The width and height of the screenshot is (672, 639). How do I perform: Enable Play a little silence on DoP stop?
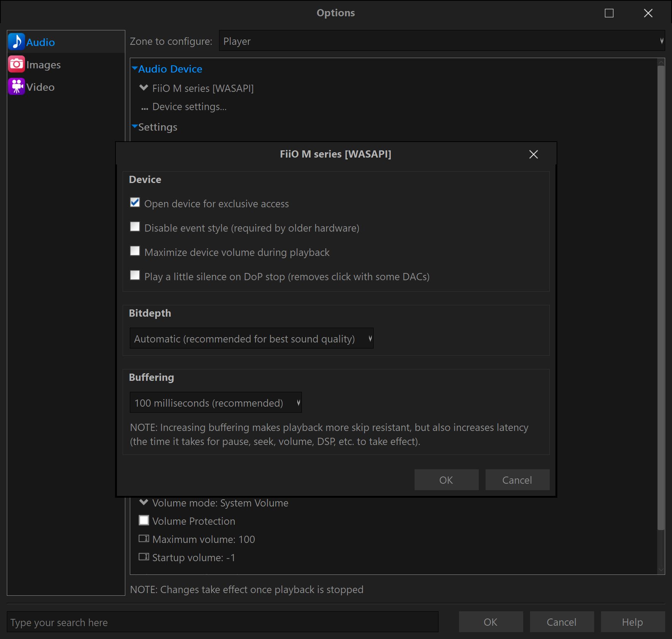click(x=135, y=275)
